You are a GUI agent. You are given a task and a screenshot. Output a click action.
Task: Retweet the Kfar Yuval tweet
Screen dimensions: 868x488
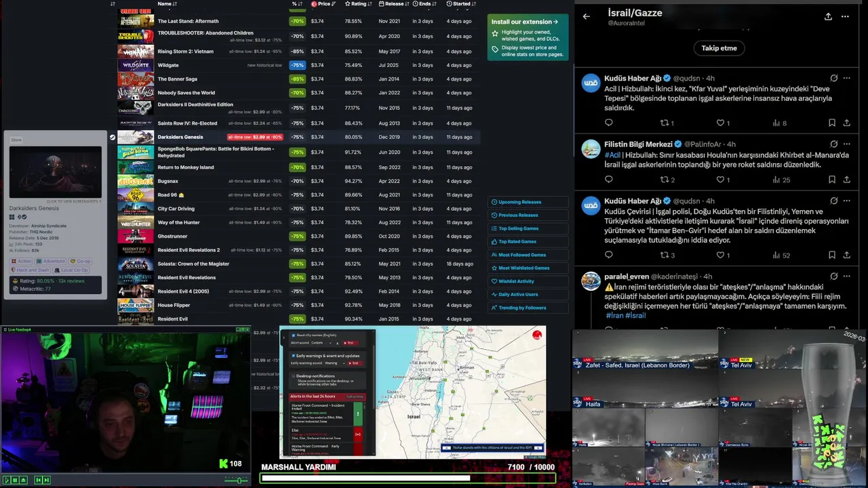[665, 123]
